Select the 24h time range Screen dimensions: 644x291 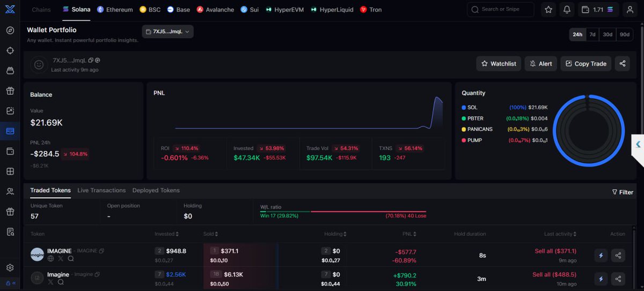(x=577, y=34)
